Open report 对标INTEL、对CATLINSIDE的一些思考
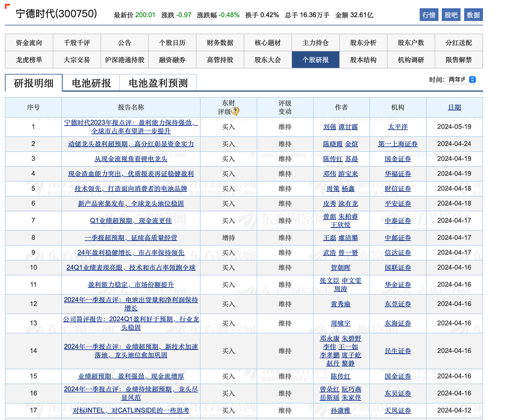 131,410
